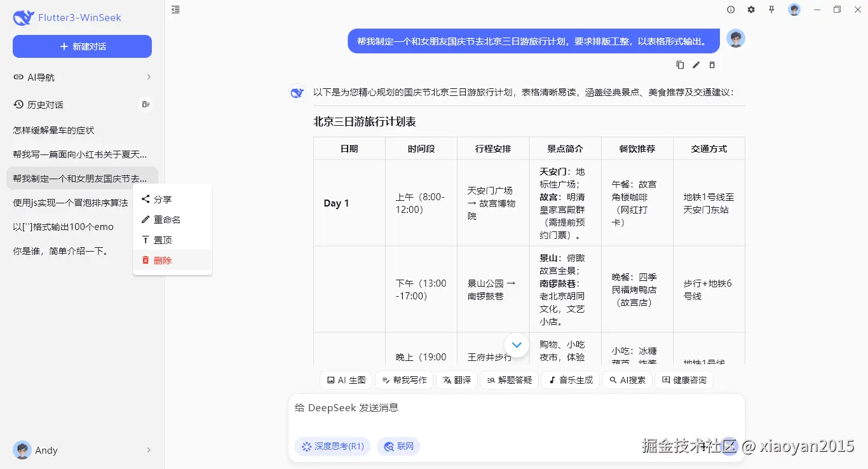Toggle 联网 web access

click(x=398, y=446)
